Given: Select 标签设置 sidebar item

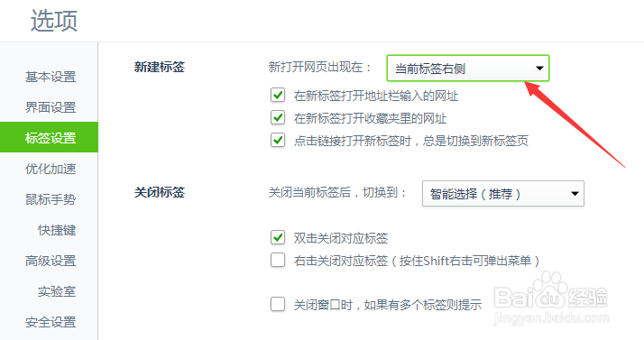Looking at the screenshot, I should pos(49,137).
